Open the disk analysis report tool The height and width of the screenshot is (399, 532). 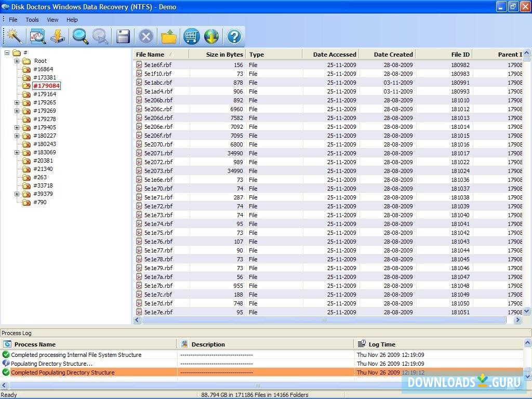pos(36,36)
